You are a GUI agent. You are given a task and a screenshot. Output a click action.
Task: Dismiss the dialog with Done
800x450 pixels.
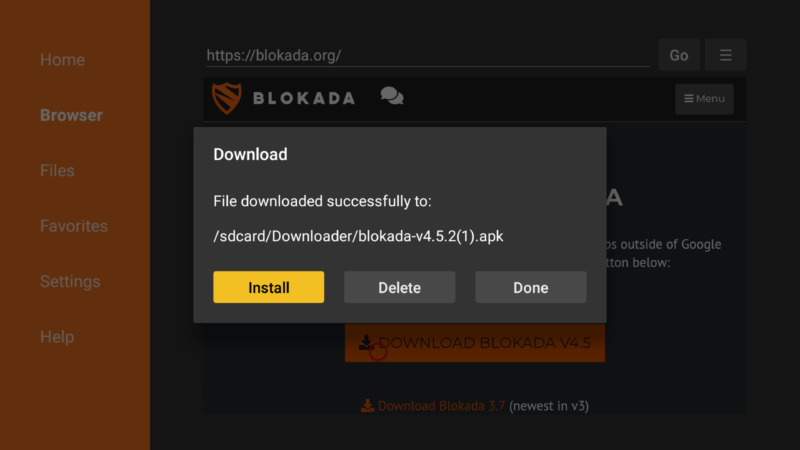coord(531,287)
